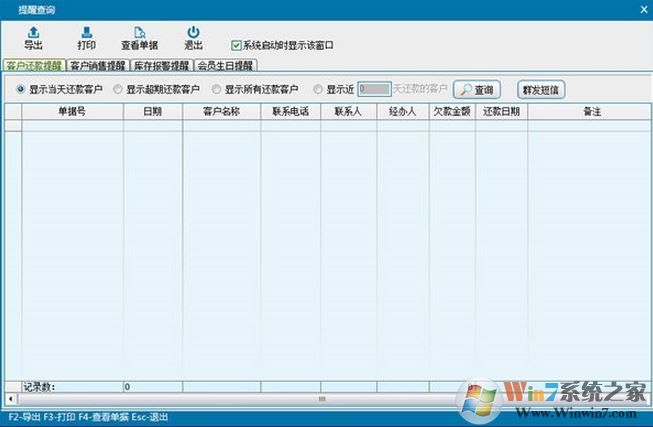This screenshot has height=427, width=653.
Task: Click the 日期 column header
Action: (x=153, y=112)
